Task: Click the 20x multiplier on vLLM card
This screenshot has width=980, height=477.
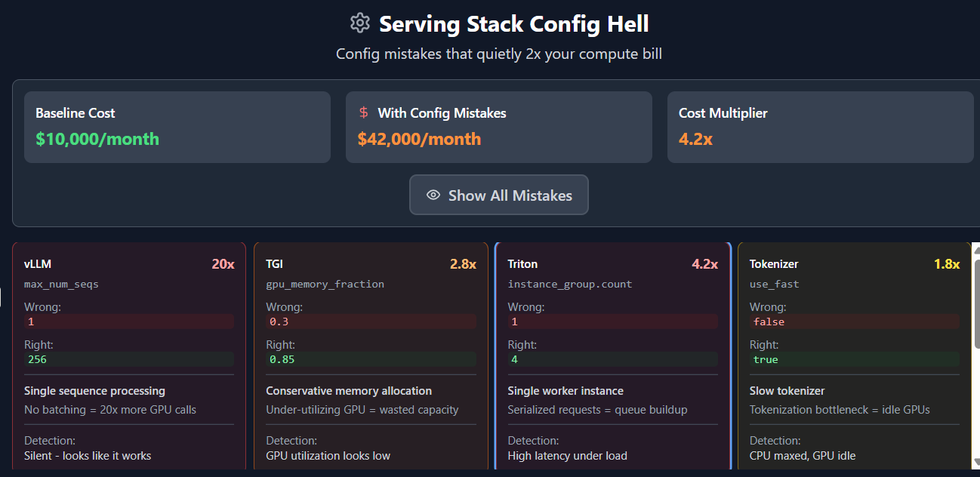Action: 223,264
